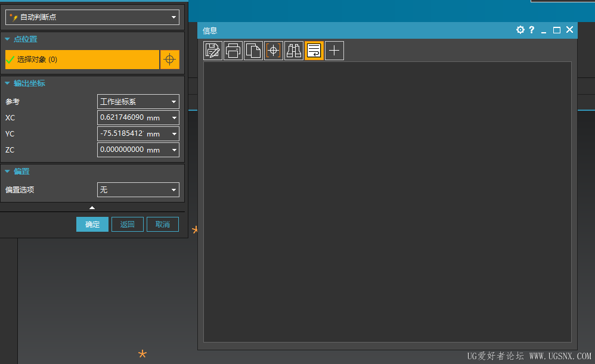Click the bracketed target icon in 信息 toolbar
This screenshot has height=364, width=595.
click(x=274, y=51)
